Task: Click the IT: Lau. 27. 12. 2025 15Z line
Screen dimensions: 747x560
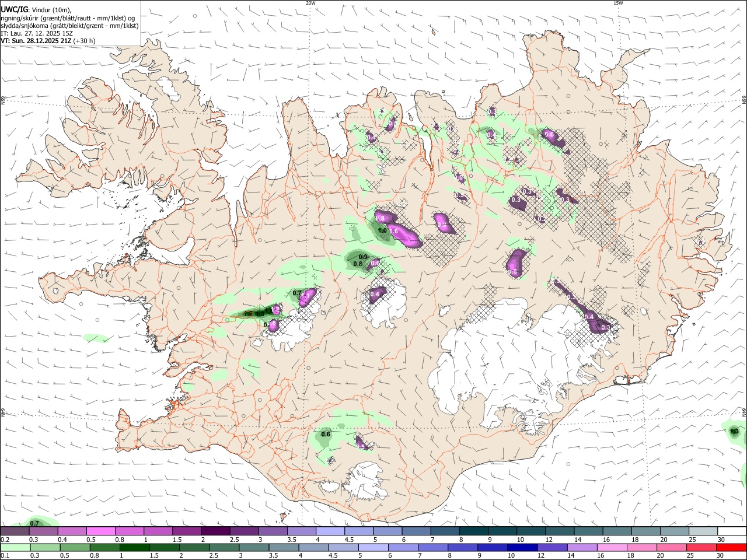Action: [x=36, y=33]
